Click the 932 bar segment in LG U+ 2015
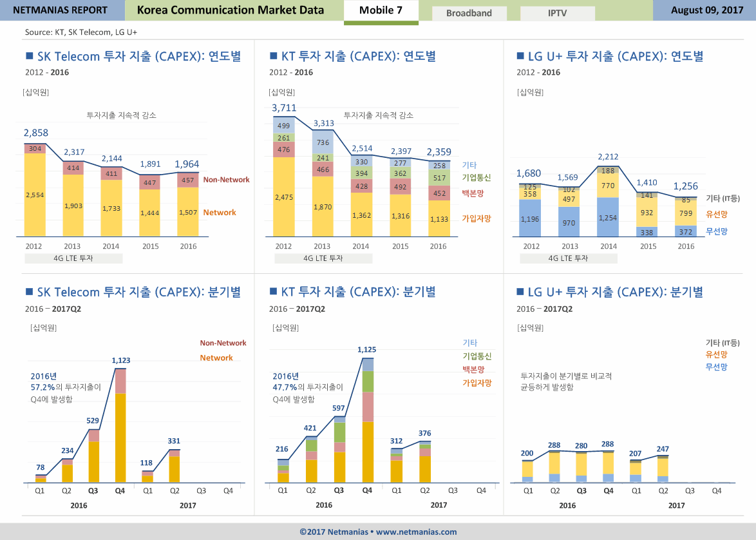Screen dimensions: 756x540 [647, 213]
